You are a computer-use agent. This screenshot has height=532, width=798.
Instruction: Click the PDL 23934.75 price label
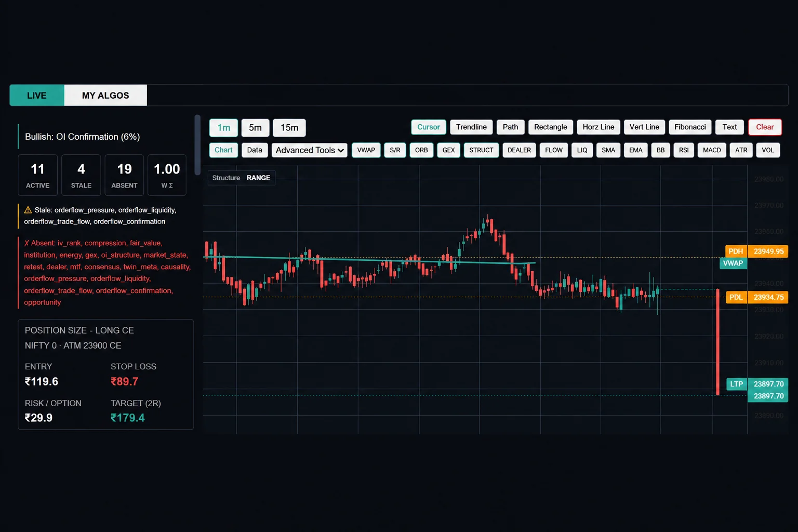coord(757,297)
